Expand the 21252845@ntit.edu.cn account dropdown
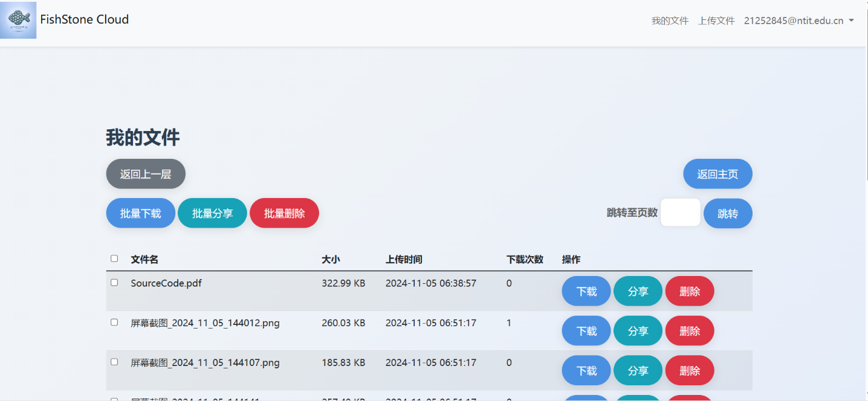Viewport: 868px width, 401px height. 798,21
